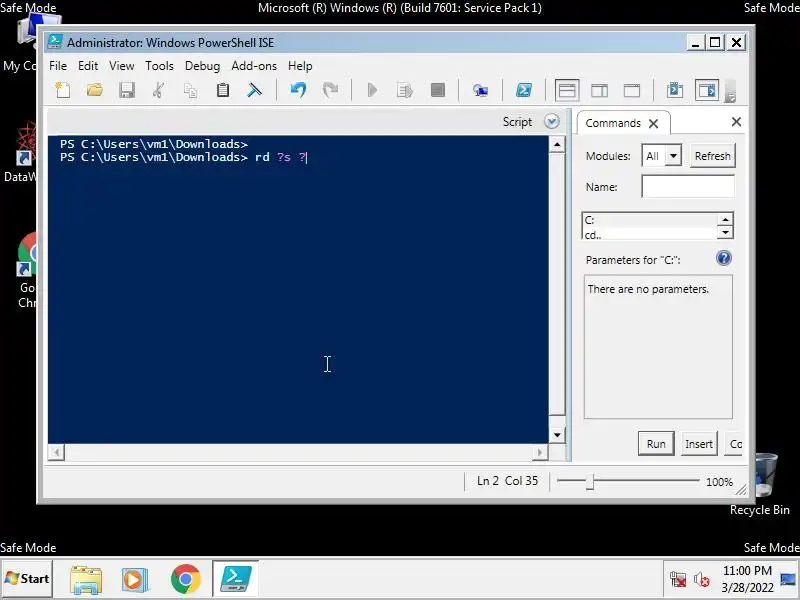Open the View menu
The image size is (800, 600).
(x=121, y=66)
